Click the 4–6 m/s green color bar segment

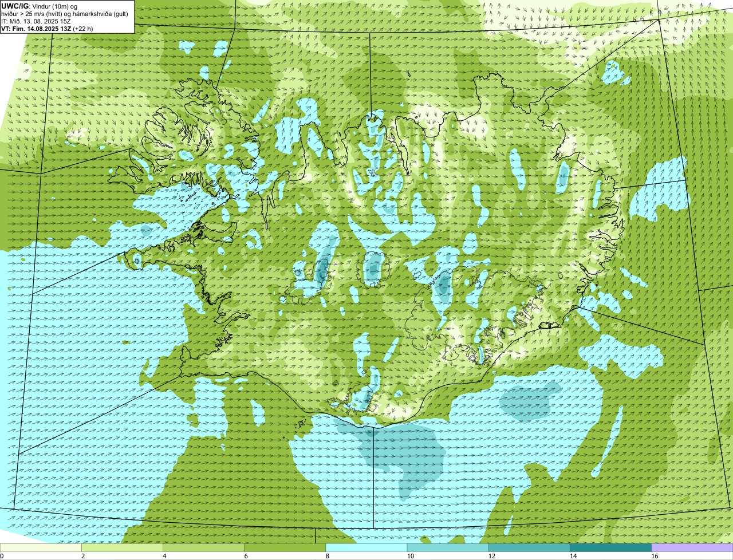coord(203,548)
